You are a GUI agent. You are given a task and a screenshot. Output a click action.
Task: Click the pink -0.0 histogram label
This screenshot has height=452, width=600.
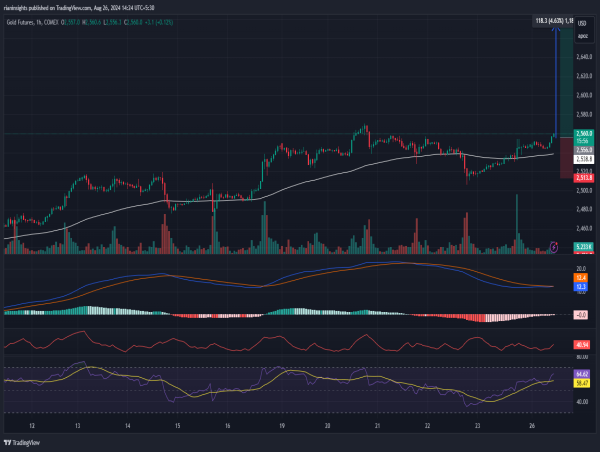pos(581,315)
